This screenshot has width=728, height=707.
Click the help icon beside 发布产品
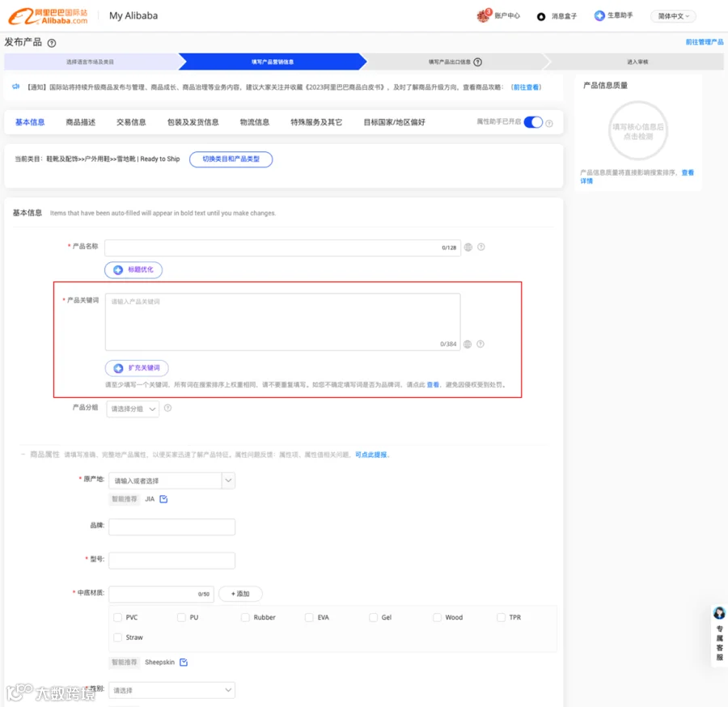52,43
